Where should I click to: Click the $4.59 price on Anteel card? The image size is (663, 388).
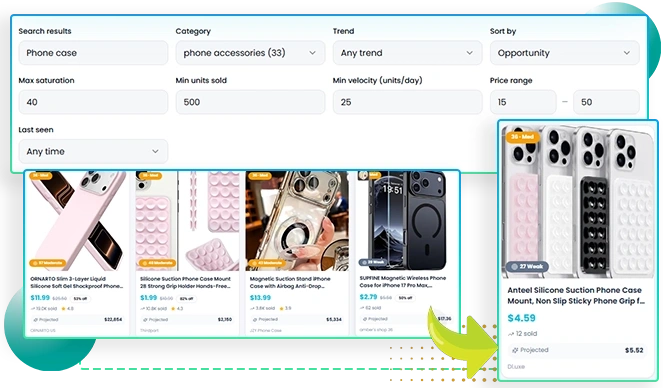pyautogui.click(x=521, y=318)
